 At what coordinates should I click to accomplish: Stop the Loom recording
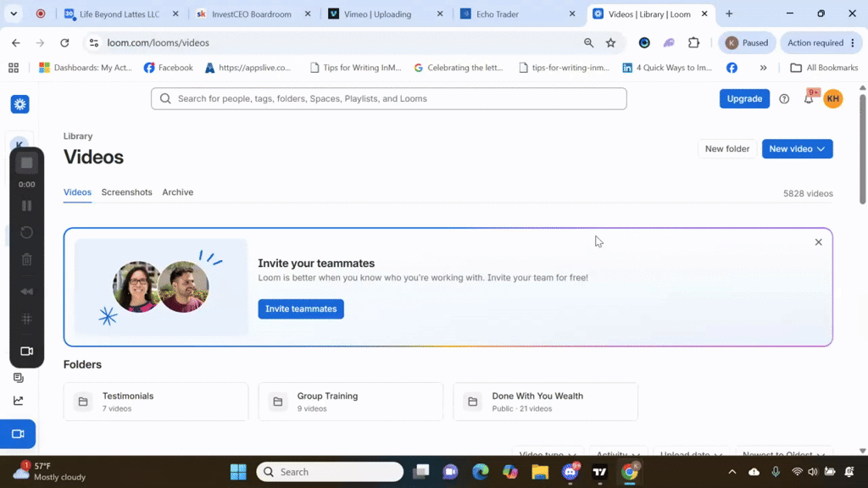click(x=26, y=164)
